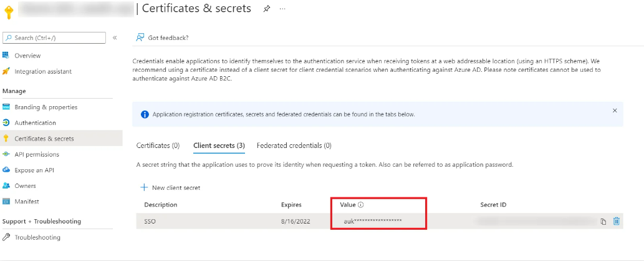The width and height of the screenshot is (644, 261).
Task: Open Troubleshooting in the sidebar
Action: coord(37,237)
